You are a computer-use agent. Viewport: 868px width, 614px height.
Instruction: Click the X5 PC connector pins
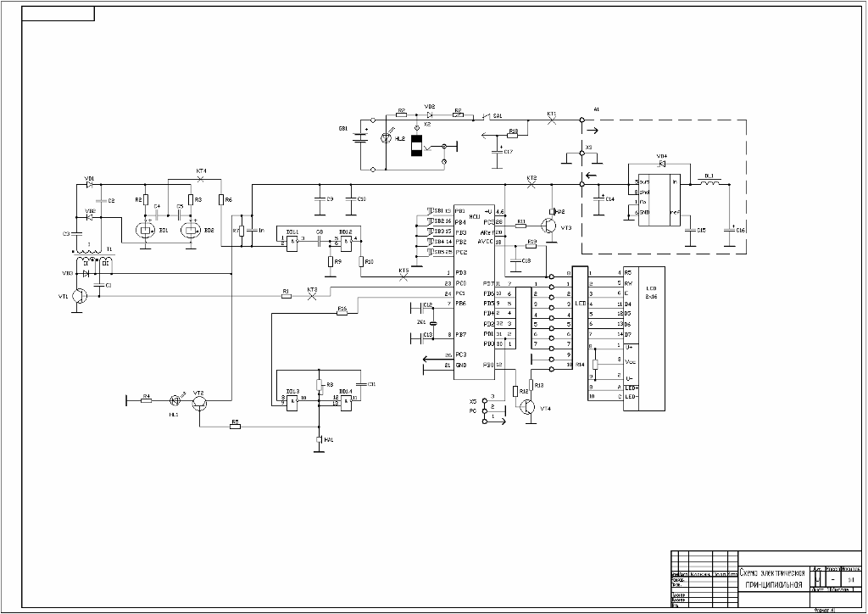485,410
